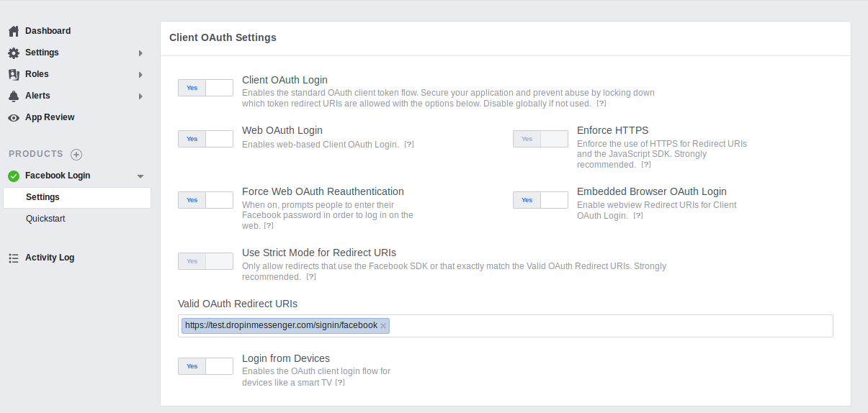The width and height of the screenshot is (868, 413).
Task: Click the Alerts bell icon
Action: tap(14, 96)
